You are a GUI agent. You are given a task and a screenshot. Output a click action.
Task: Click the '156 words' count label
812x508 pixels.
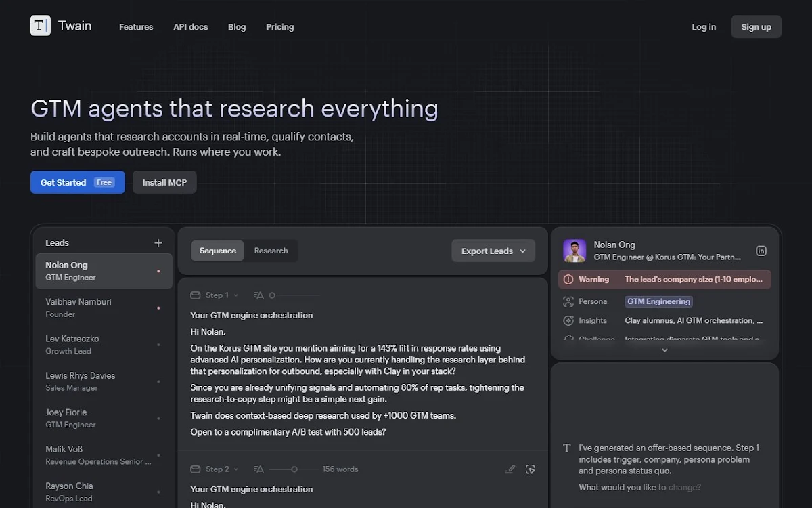pyautogui.click(x=340, y=469)
